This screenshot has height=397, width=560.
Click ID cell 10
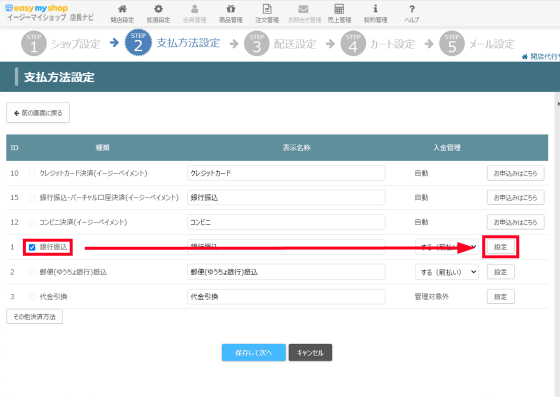tap(14, 174)
